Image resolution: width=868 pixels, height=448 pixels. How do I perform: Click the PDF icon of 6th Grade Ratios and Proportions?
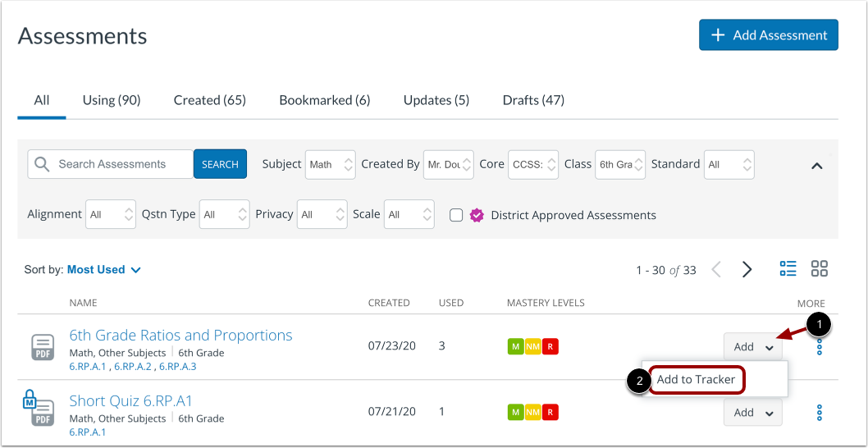pos(42,347)
